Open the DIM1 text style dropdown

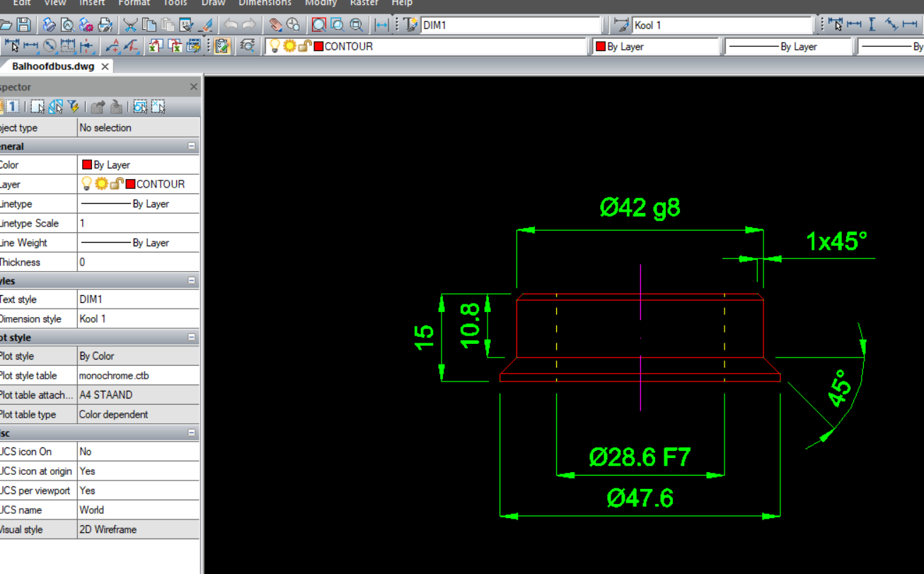point(510,25)
